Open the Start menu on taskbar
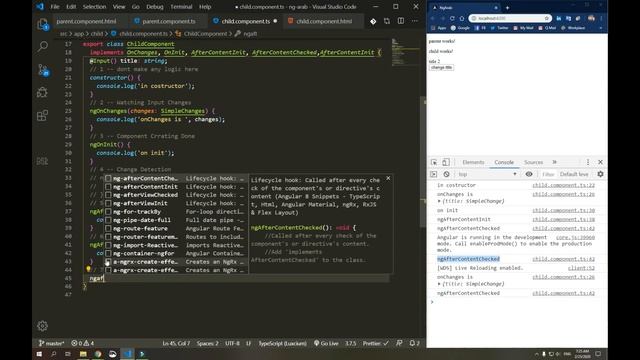Screen dimensions: 640x360 [39, 354]
